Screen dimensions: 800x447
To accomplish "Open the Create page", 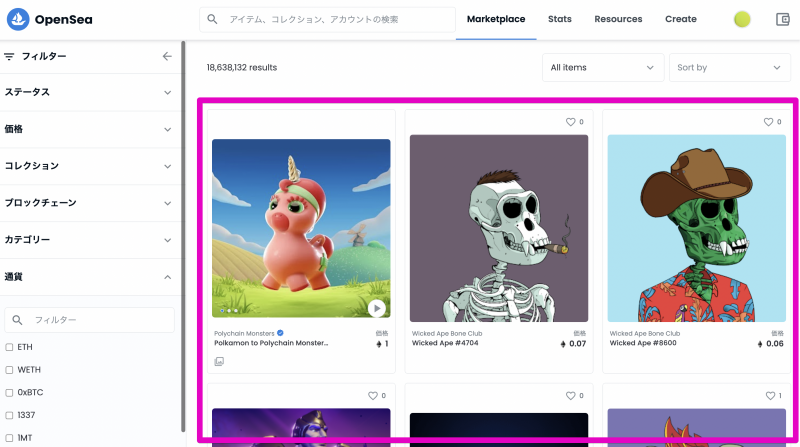I will pyautogui.click(x=681, y=19).
